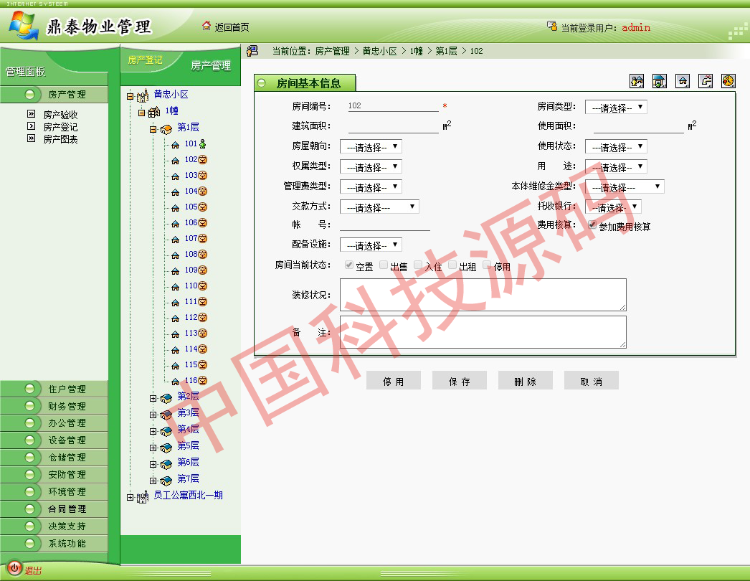The image size is (750, 581).
Task: Click the return home house icon
Action: [x=206, y=26]
